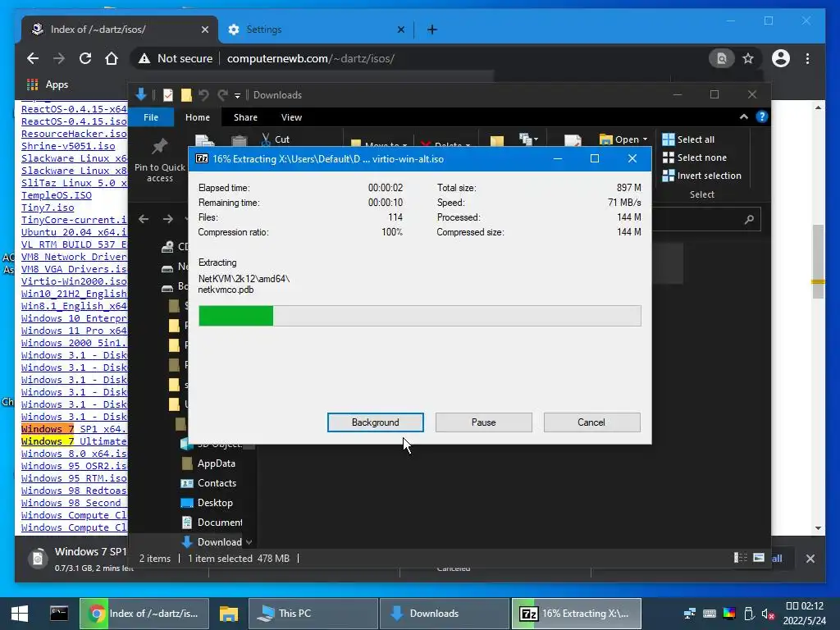Expand the Open dropdown in ribbon
The height and width of the screenshot is (630, 840).
[645, 139]
